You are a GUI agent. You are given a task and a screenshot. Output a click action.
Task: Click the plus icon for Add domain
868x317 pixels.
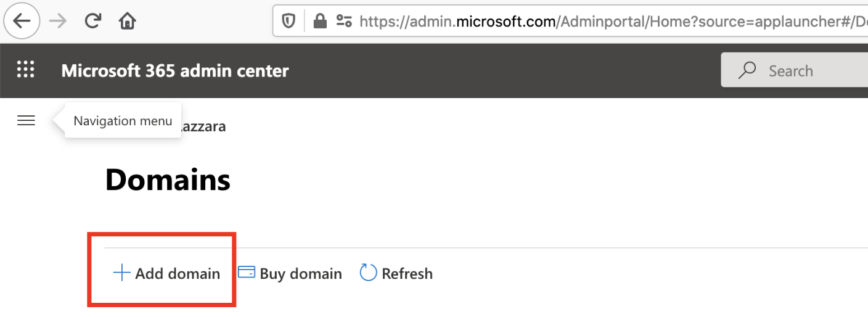[122, 273]
